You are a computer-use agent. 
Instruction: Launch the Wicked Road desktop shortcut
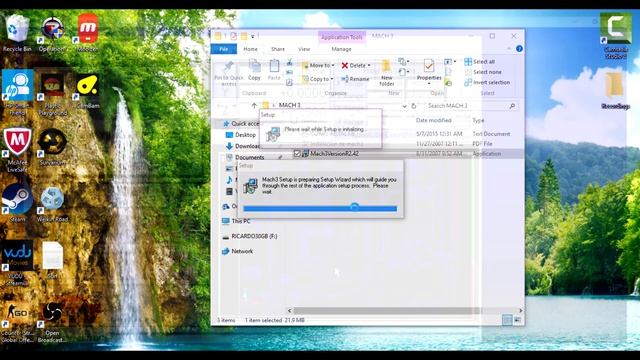point(52,204)
